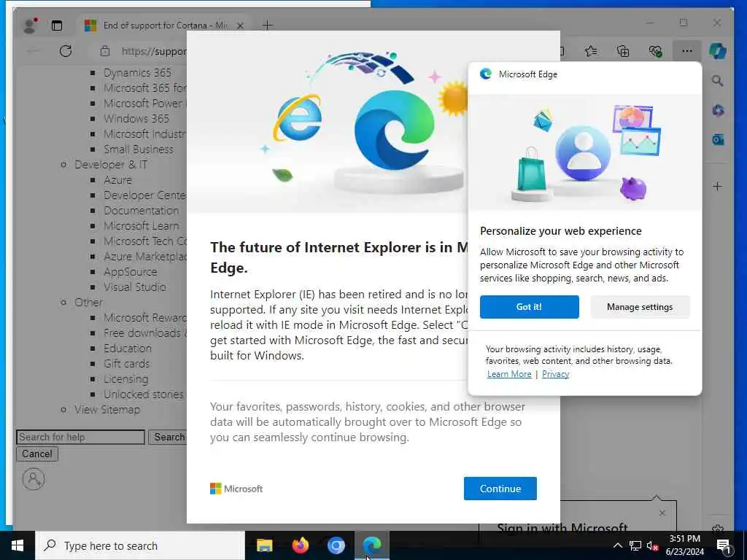Click the Continue button in the Internet Explorer dialog
747x560 pixels.
(x=500, y=488)
